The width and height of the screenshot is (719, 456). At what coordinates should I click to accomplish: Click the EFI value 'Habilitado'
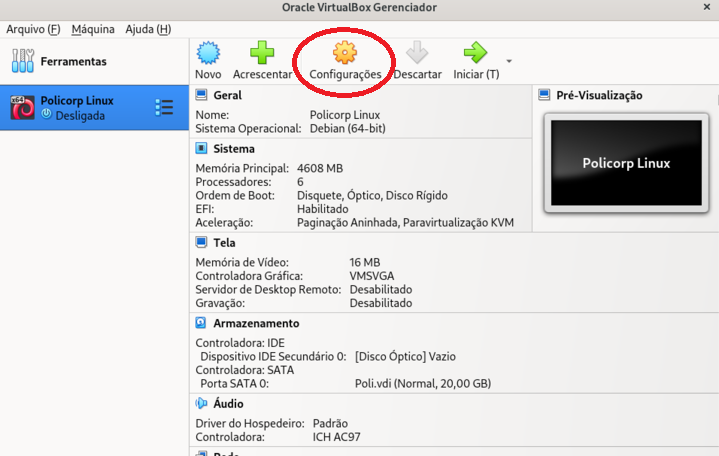tap(323, 209)
